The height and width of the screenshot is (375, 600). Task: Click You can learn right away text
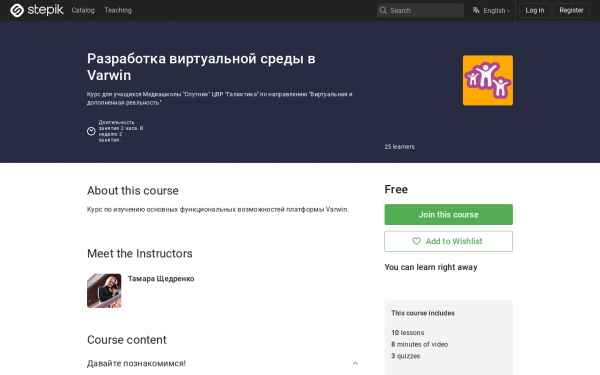pyautogui.click(x=431, y=267)
